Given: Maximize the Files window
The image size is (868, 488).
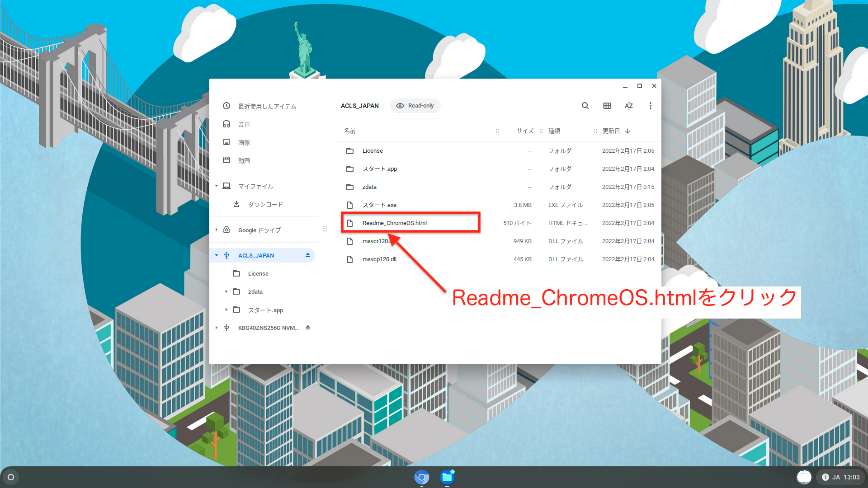Looking at the screenshot, I should [x=640, y=86].
